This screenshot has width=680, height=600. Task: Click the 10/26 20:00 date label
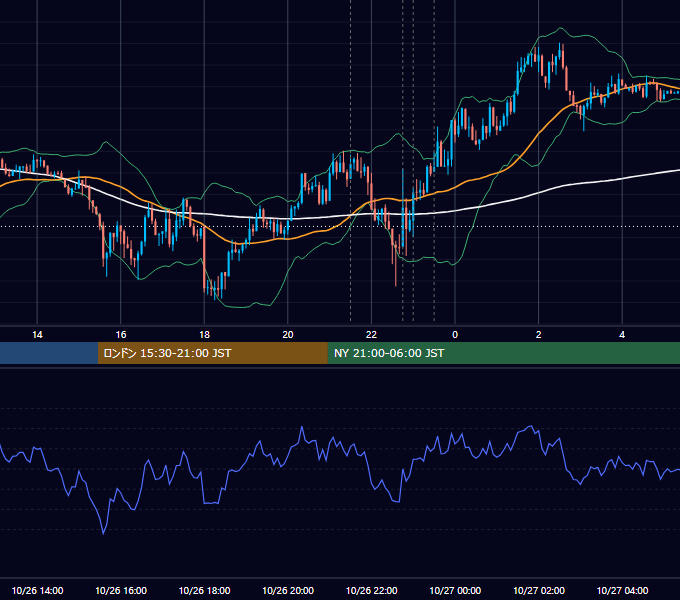[x=288, y=590]
